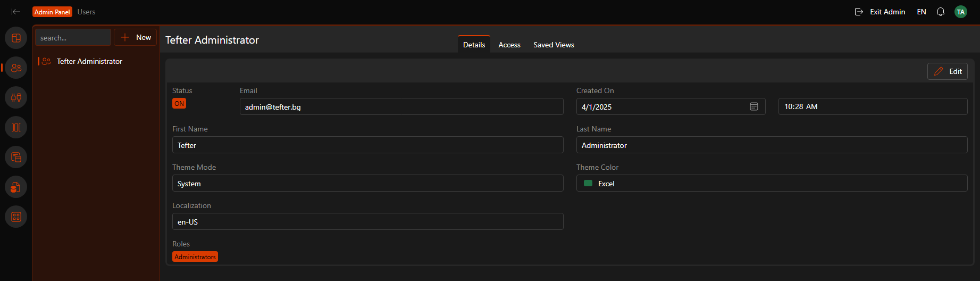Open the columns sidebar icon

click(x=16, y=127)
